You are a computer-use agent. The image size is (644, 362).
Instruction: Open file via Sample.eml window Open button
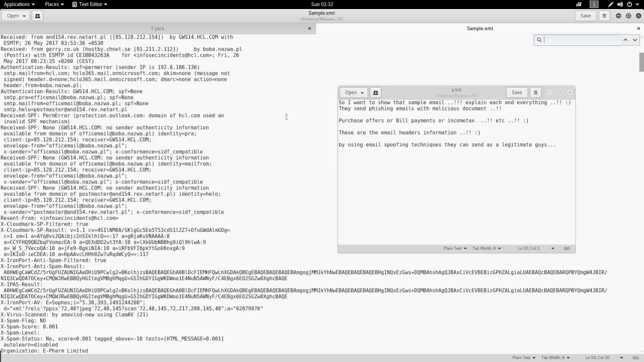[x=16, y=16]
